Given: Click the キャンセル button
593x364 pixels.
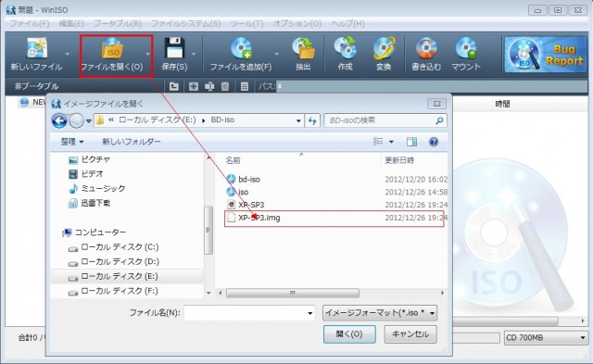Looking at the screenshot, I should click(410, 334).
